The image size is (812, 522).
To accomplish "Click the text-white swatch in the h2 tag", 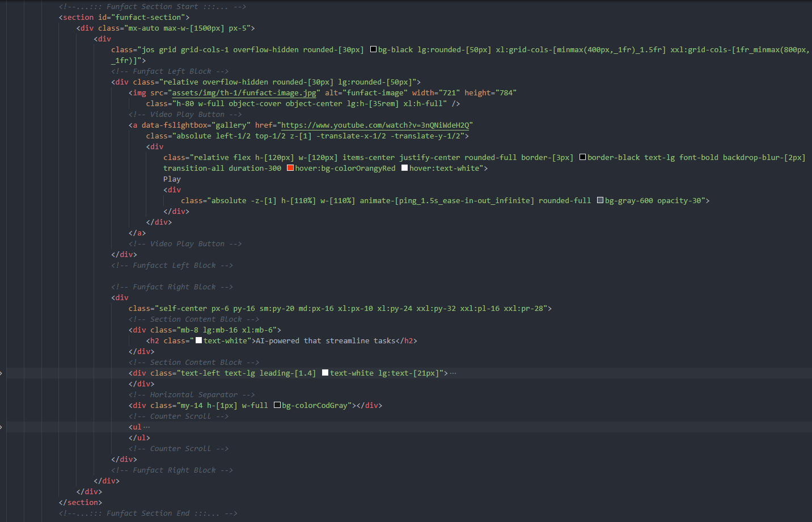I will [x=198, y=340].
